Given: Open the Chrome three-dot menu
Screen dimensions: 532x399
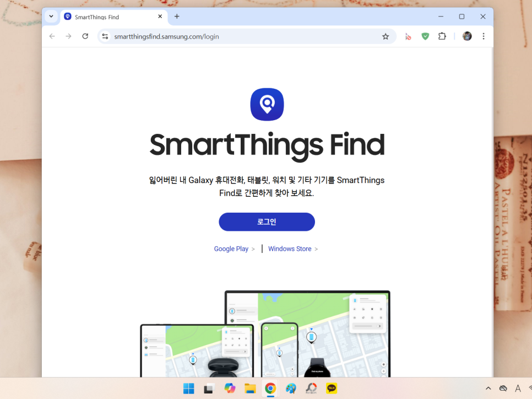Looking at the screenshot, I should click(484, 36).
